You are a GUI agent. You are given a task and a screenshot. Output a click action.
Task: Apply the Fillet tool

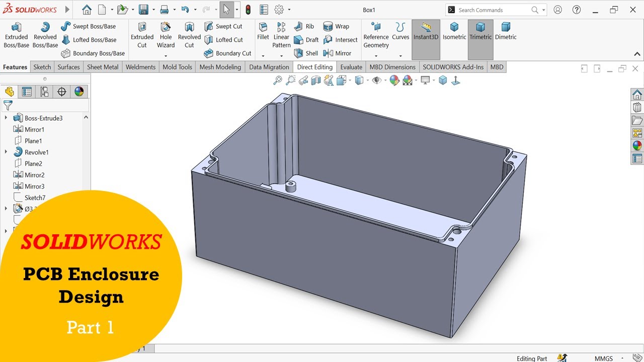point(263,31)
